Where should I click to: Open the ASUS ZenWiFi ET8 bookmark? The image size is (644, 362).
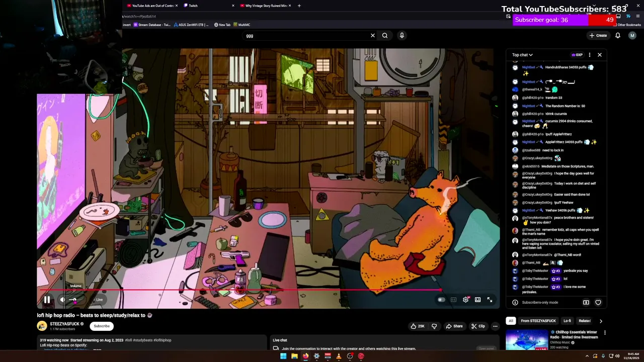click(x=191, y=25)
